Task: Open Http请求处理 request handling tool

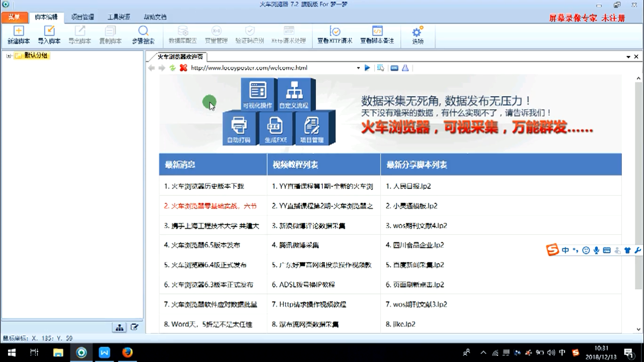Action: coord(289,35)
